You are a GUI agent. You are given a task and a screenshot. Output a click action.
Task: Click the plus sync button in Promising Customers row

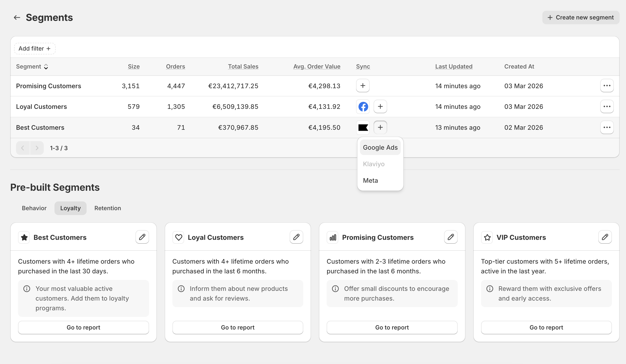(363, 86)
